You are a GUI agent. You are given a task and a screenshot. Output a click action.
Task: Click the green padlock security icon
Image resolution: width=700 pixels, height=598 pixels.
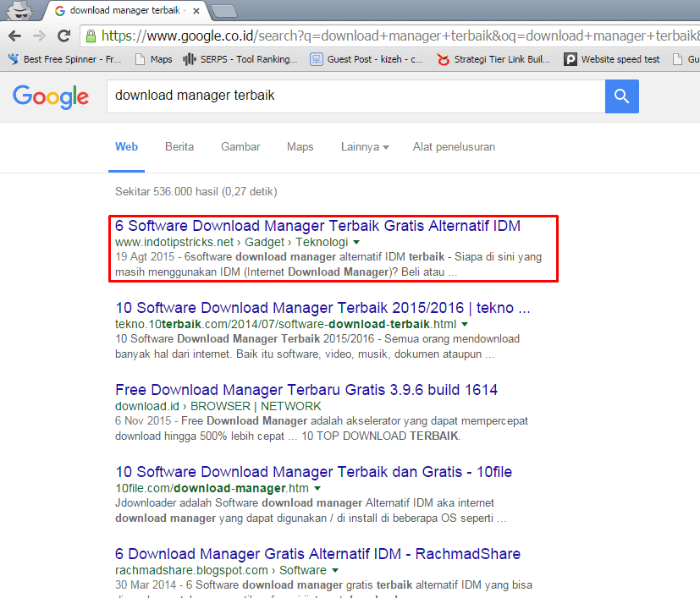[x=91, y=36]
